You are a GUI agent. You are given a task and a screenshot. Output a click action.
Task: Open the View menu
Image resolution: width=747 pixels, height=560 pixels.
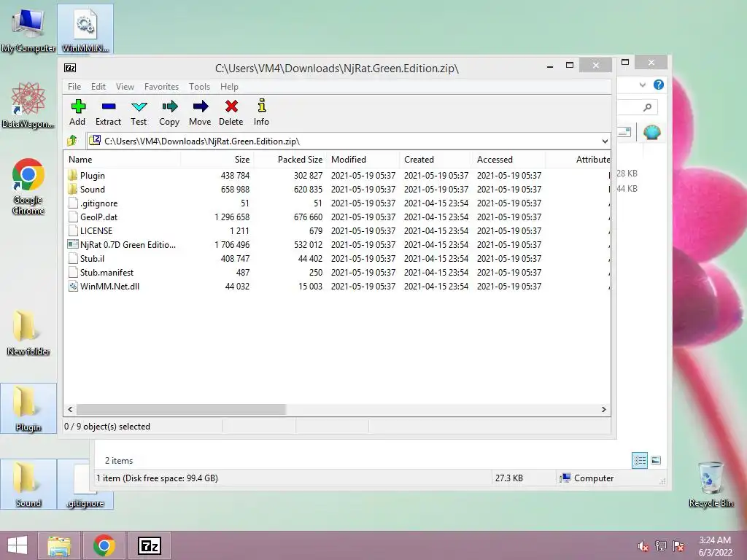click(x=125, y=87)
